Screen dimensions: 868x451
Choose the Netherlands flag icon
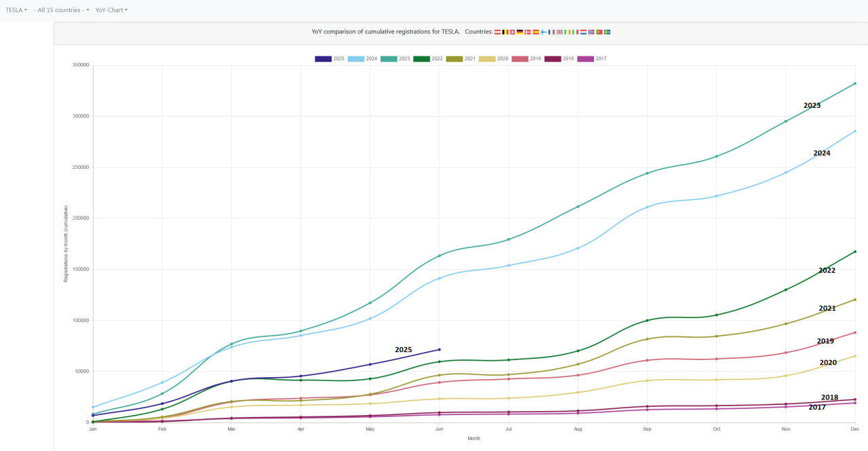pyautogui.click(x=583, y=32)
